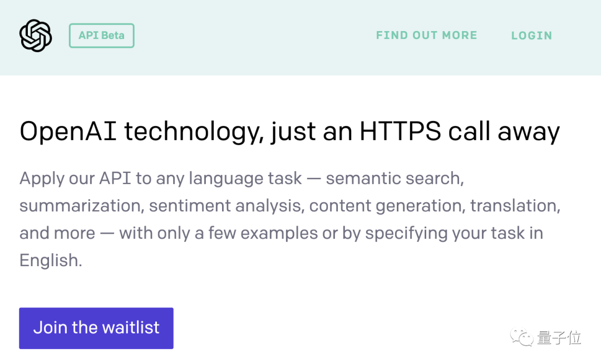
Task: Click the phrase "content generation"
Action: click(386, 206)
